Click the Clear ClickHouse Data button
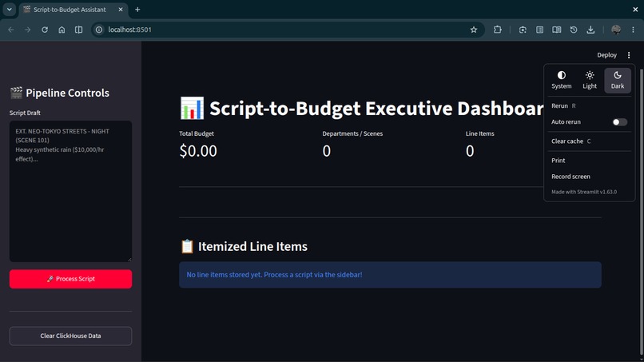The width and height of the screenshot is (644, 362). pyautogui.click(x=70, y=336)
